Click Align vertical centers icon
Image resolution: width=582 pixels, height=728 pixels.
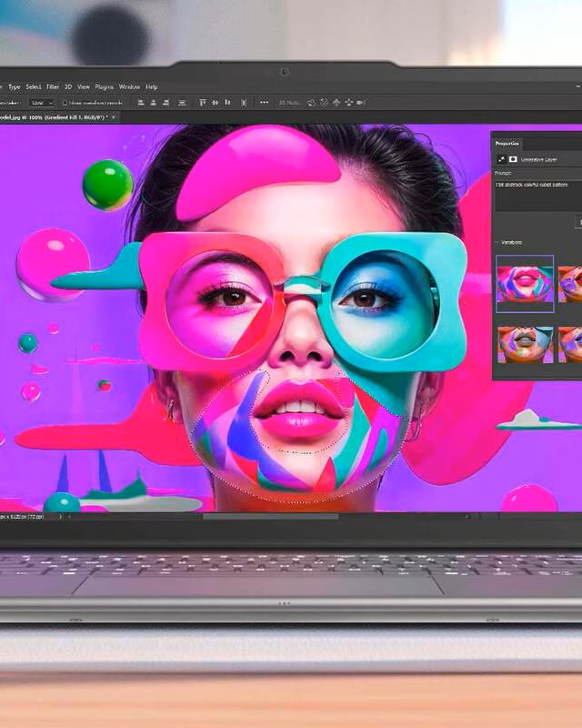click(x=216, y=103)
